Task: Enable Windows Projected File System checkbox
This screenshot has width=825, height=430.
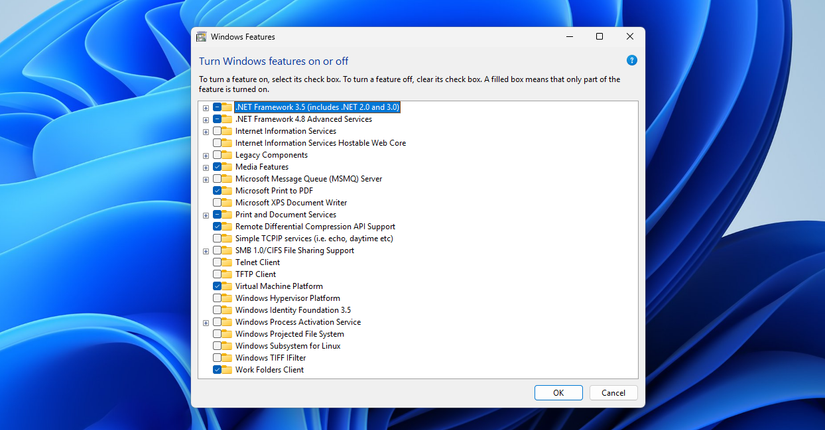Action: pos(217,334)
